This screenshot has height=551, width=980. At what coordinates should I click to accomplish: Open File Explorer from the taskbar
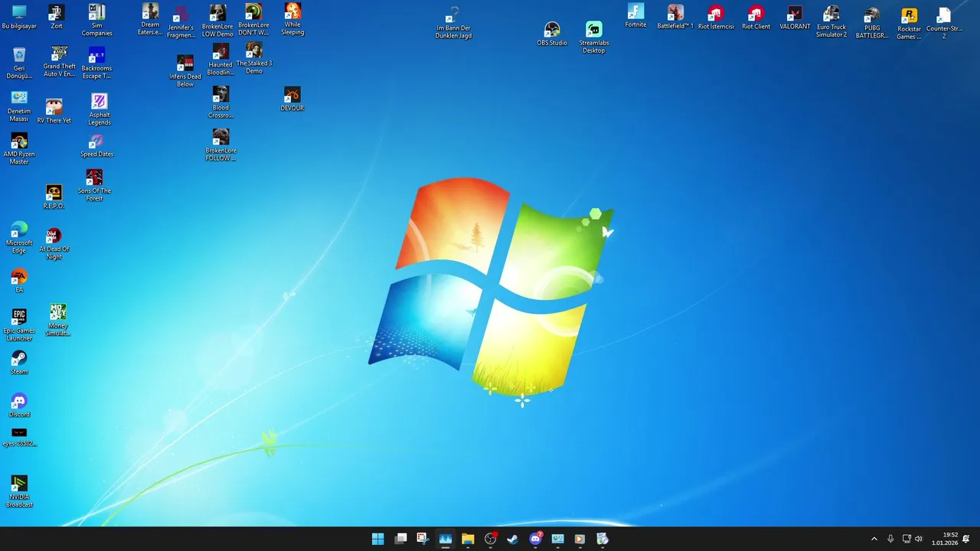[x=468, y=539]
